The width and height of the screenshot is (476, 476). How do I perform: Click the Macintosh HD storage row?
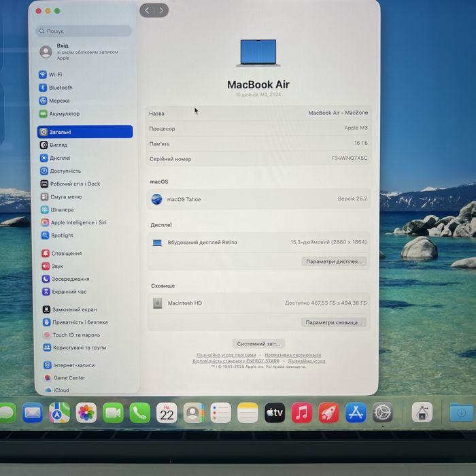pos(258,303)
